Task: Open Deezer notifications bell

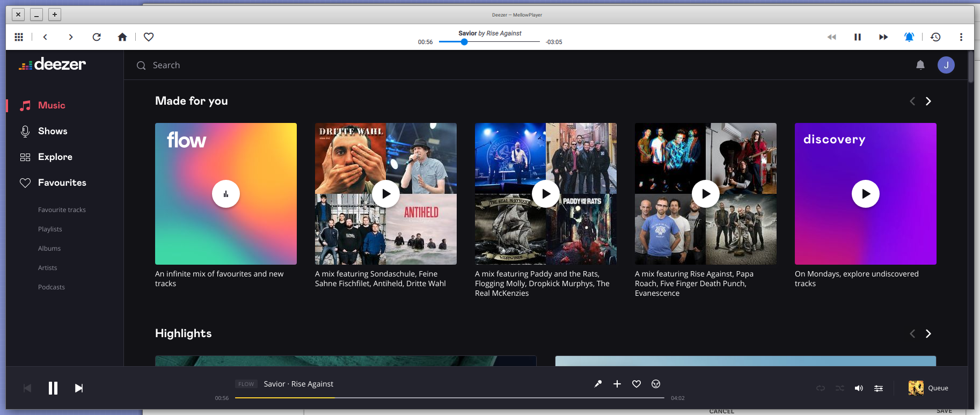Action: point(920,65)
